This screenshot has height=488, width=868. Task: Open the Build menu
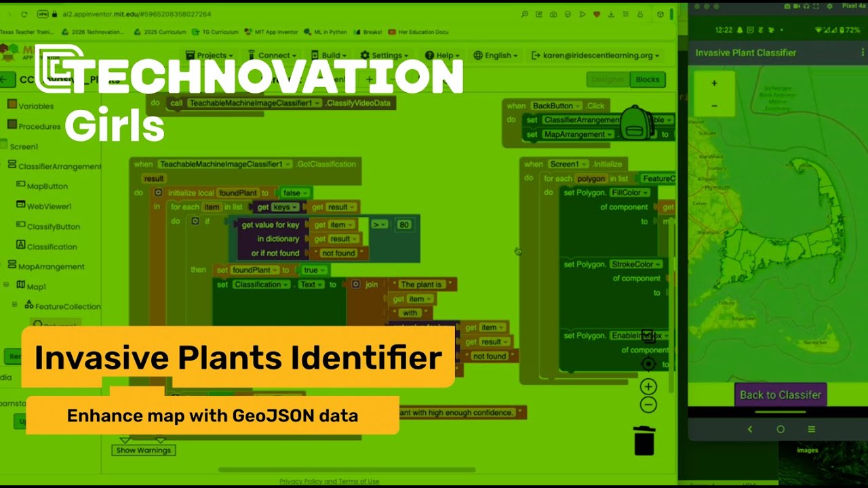coord(330,56)
